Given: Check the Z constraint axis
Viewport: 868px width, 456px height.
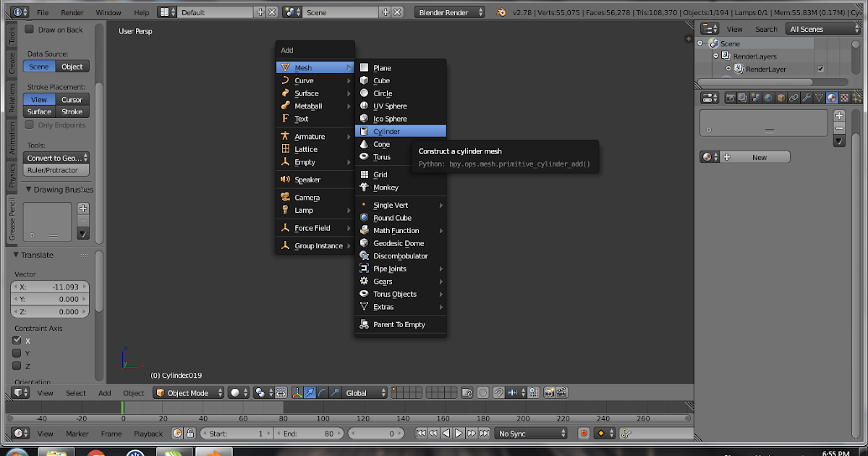Looking at the screenshot, I should click(17, 366).
